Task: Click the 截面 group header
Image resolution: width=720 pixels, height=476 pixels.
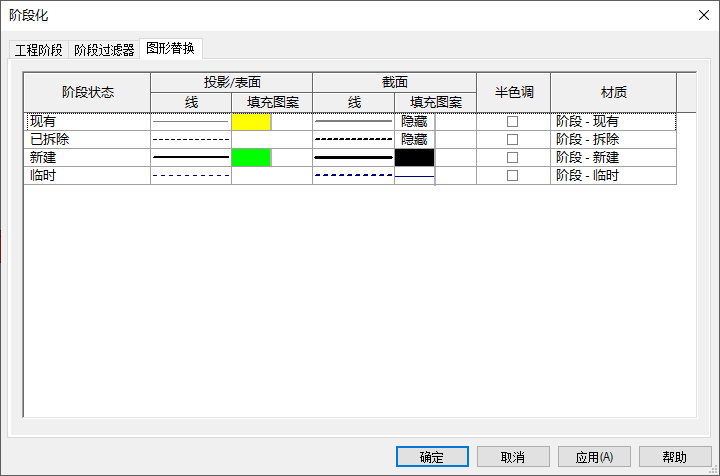Action: pyautogui.click(x=394, y=83)
